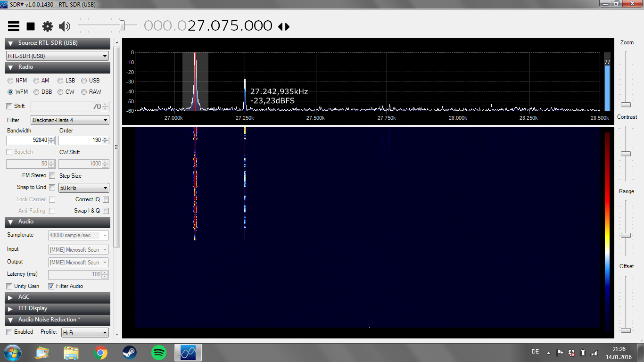Open settings via the gear icon

coord(48,26)
